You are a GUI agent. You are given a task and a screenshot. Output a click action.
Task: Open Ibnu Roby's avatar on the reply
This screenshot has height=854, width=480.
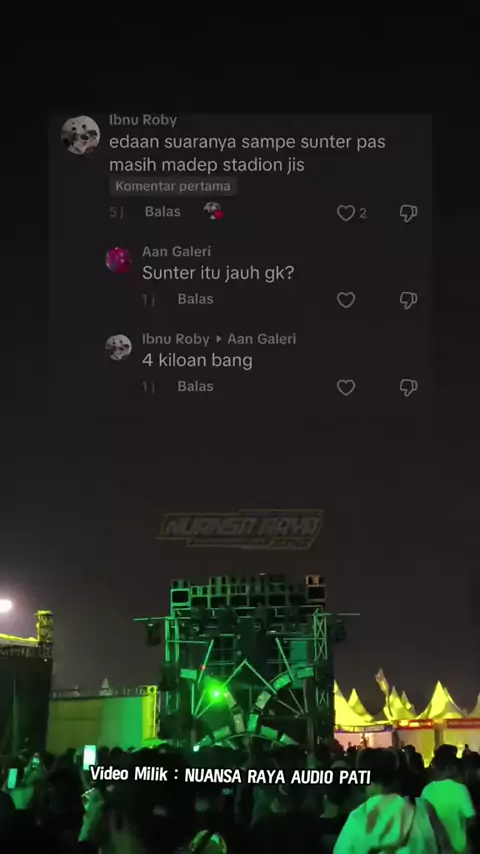click(x=118, y=347)
